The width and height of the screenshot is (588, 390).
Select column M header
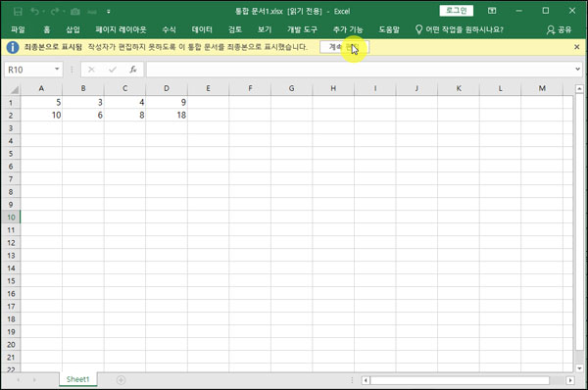[x=542, y=88]
